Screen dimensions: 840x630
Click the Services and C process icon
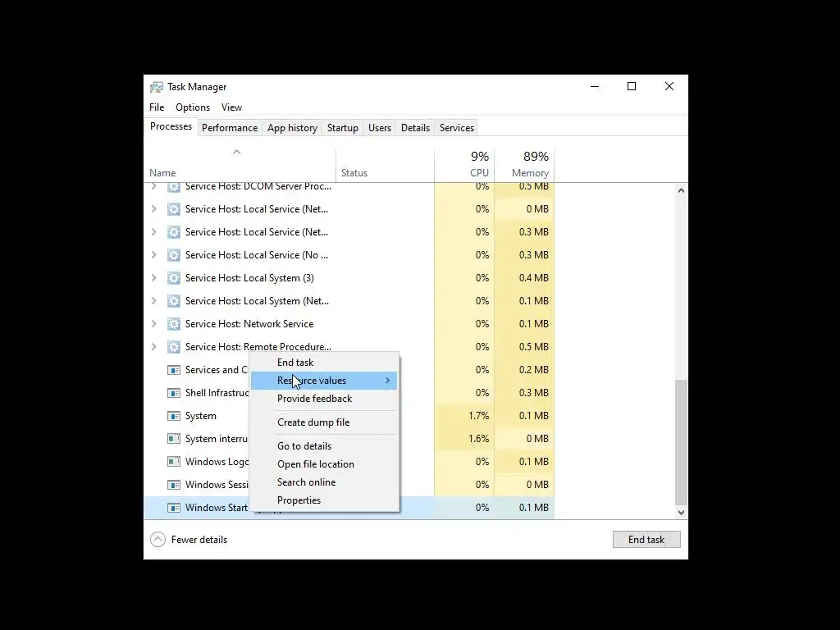tap(174, 370)
